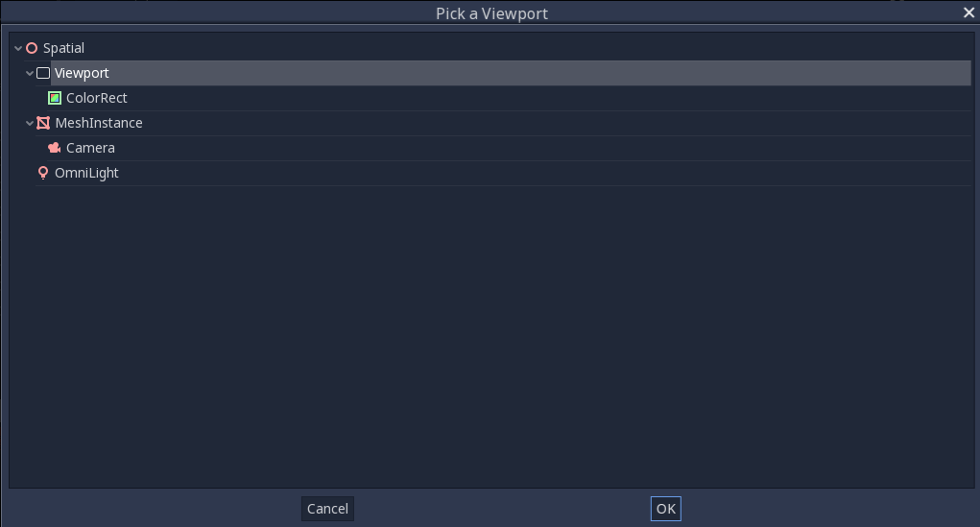Click the Spatial node circle icon
This screenshot has height=527, width=980.
32,48
